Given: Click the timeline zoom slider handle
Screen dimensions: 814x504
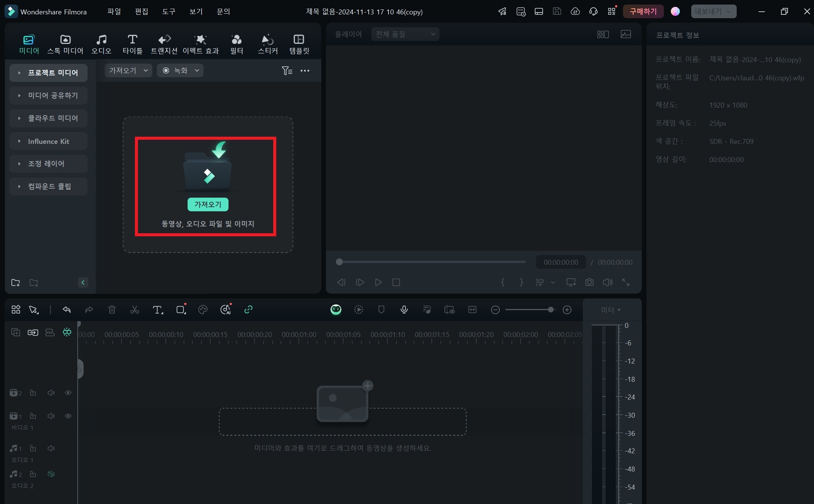Looking at the screenshot, I should point(551,310).
